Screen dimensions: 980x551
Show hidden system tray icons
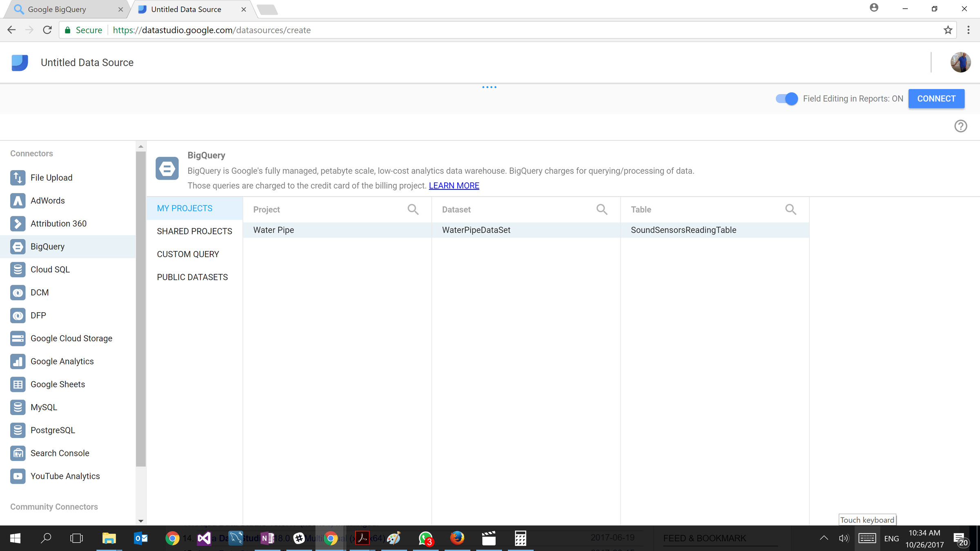[x=824, y=538]
